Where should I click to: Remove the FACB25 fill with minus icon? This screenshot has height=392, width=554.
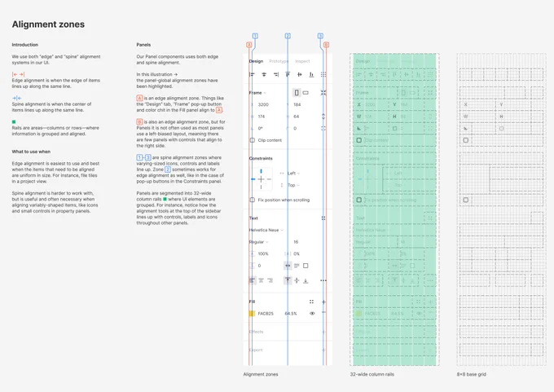pos(323,313)
